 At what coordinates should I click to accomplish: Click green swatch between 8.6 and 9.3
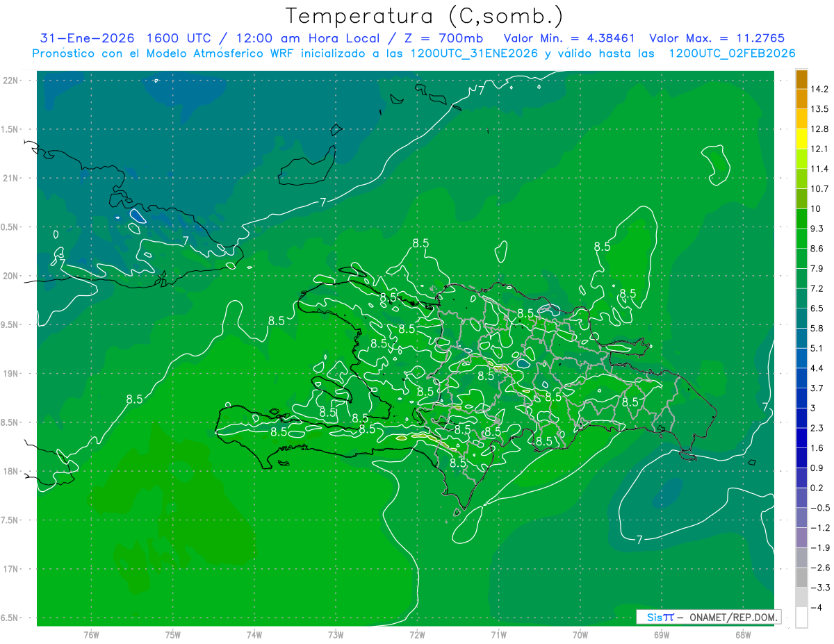tap(801, 238)
